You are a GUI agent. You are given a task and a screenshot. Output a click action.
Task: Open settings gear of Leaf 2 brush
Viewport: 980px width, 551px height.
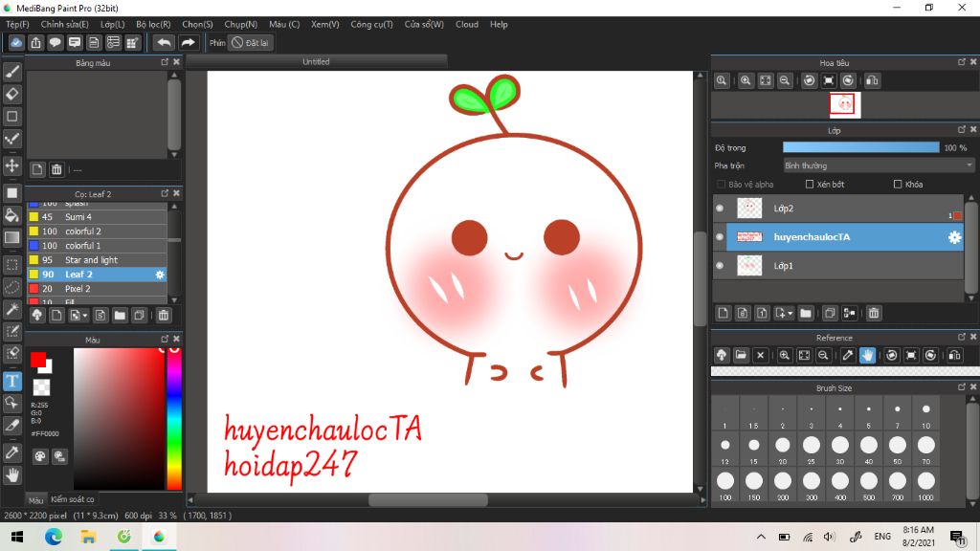pyautogui.click(x=160, y=275)
